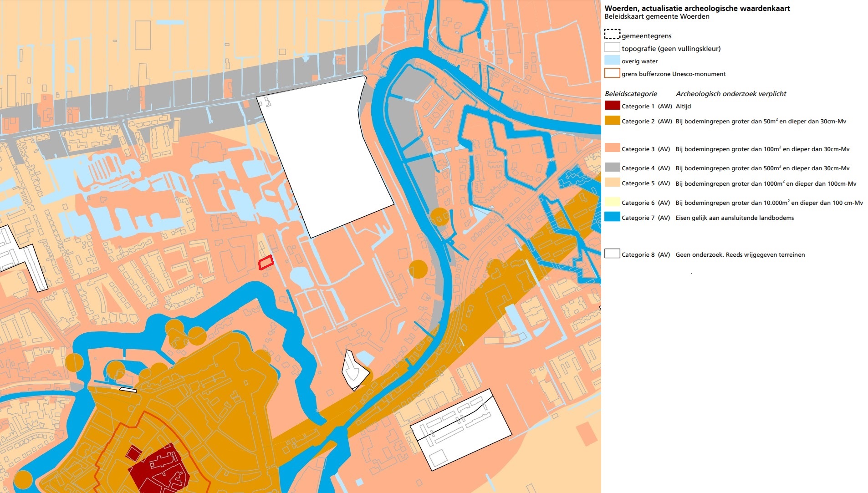Click the topografie legend box symbol

(x=612, y=47)
